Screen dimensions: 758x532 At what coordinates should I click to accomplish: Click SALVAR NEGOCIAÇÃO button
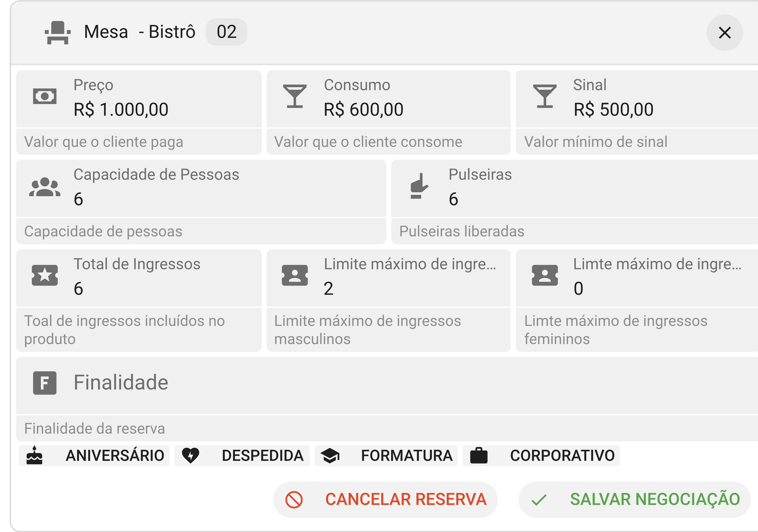pos(634,500)
